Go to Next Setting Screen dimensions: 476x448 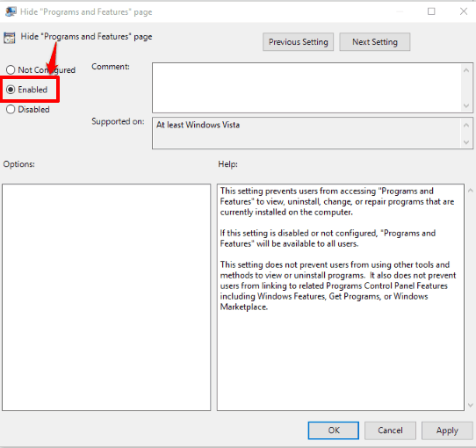pyautogui.click(x=375, y=42)
